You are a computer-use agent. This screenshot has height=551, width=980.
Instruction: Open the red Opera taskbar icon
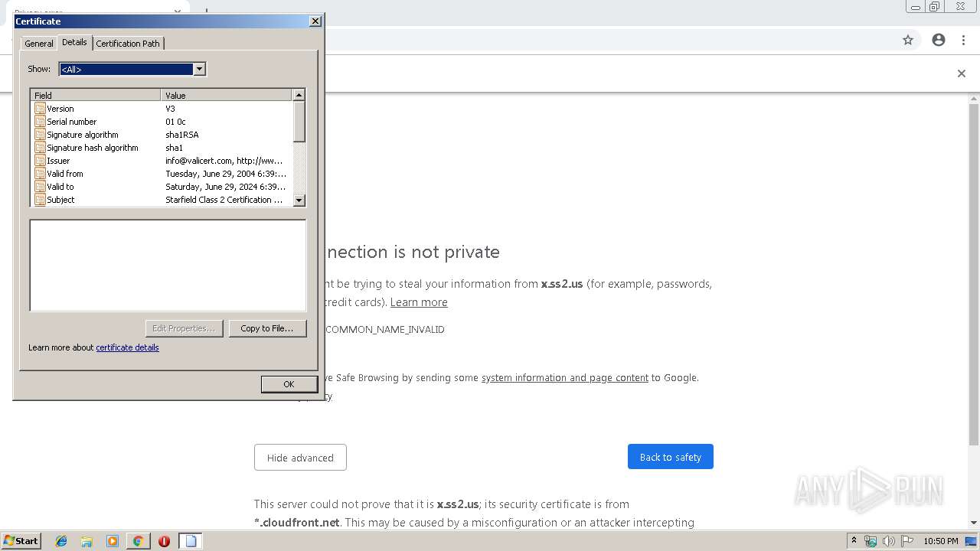point(164,541)
